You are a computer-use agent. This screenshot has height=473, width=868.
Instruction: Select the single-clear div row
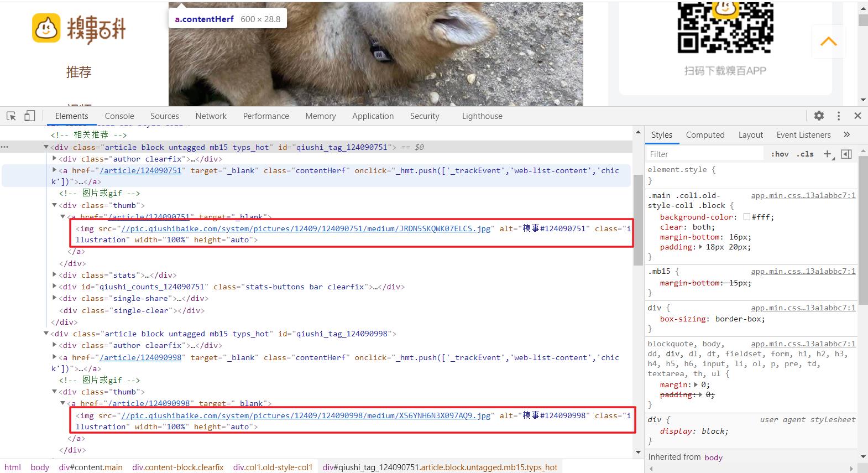[132, 310]
